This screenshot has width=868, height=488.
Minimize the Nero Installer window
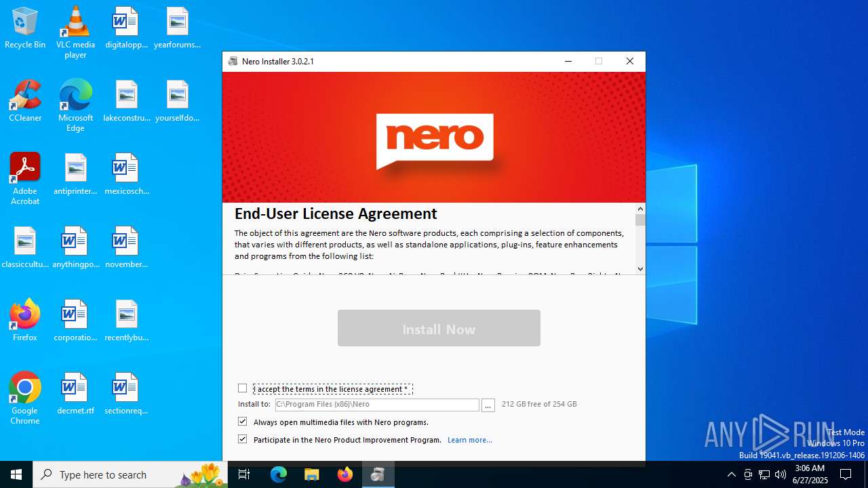pos(568,61)
